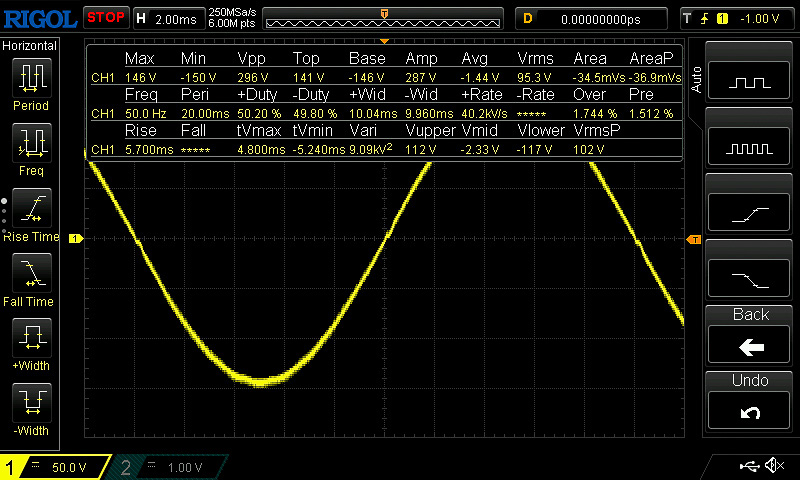
Task: Click the tVmax value 4.800ms
Action: point(261,150)
